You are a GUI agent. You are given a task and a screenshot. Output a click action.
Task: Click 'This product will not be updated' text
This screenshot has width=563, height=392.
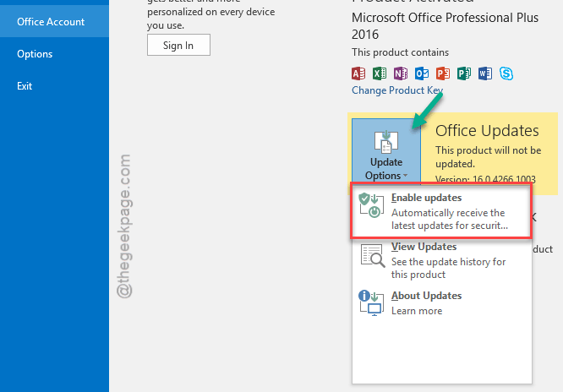tap(489, 157)
